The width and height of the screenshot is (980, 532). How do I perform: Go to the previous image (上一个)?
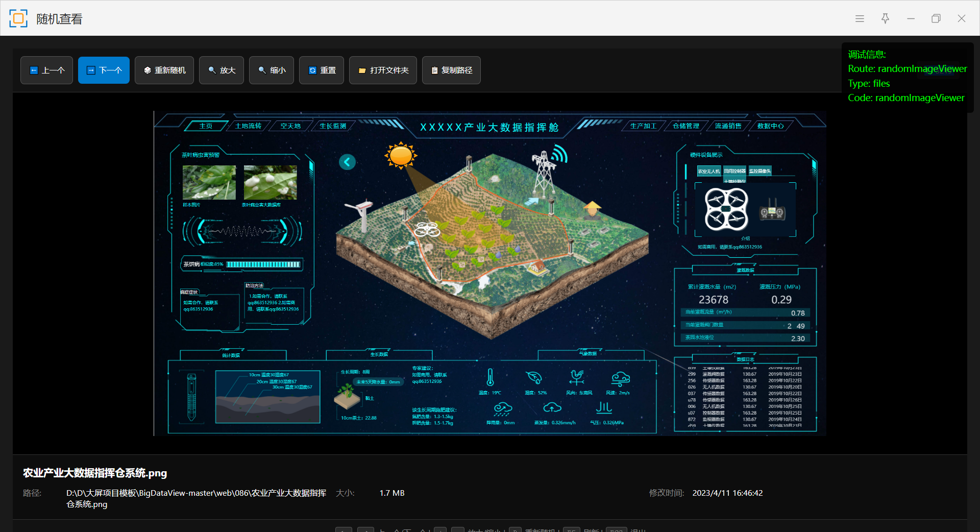click(46, 70)
